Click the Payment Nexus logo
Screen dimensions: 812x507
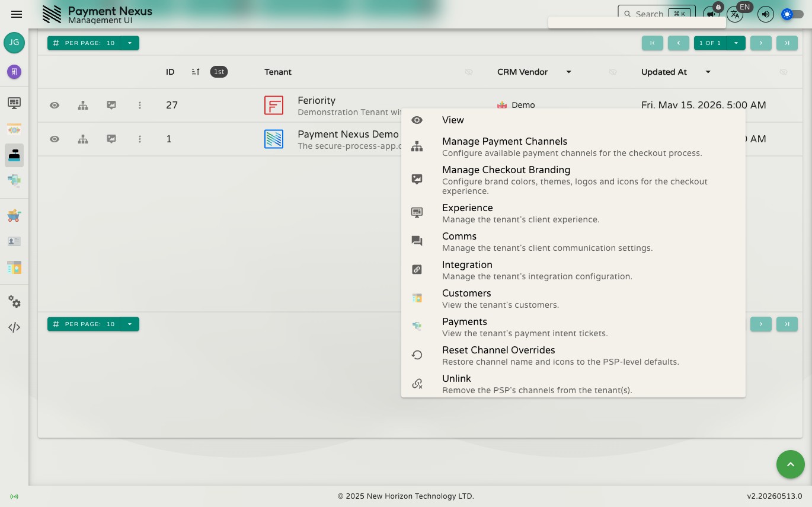coord(52,14)
